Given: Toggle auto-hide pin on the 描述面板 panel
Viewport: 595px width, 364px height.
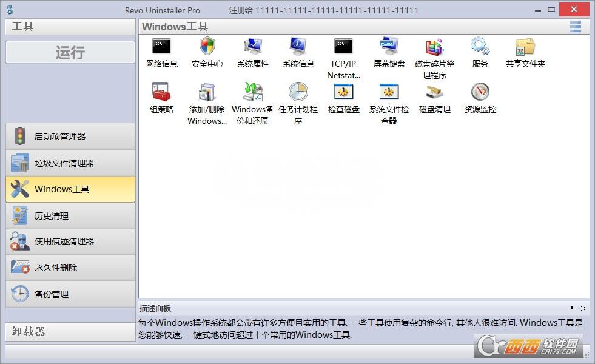Looking at the screenshot, I should pyautogui.click(x=571, y=309).
